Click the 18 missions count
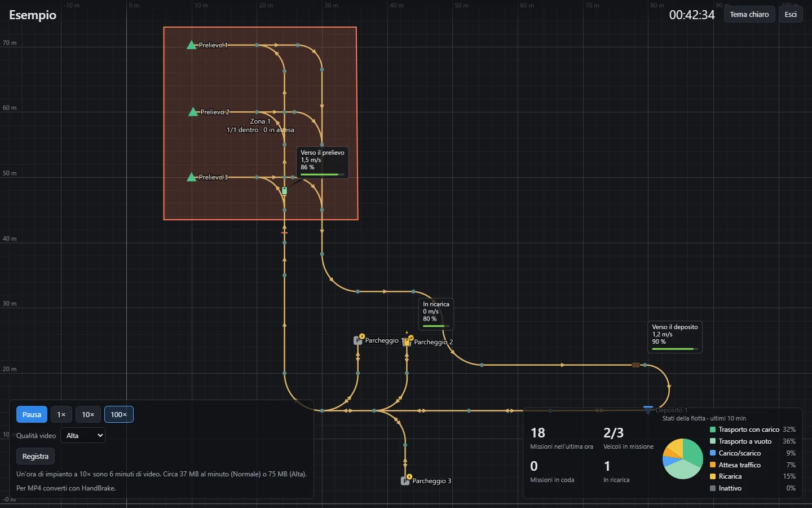 tap(538, 433)
